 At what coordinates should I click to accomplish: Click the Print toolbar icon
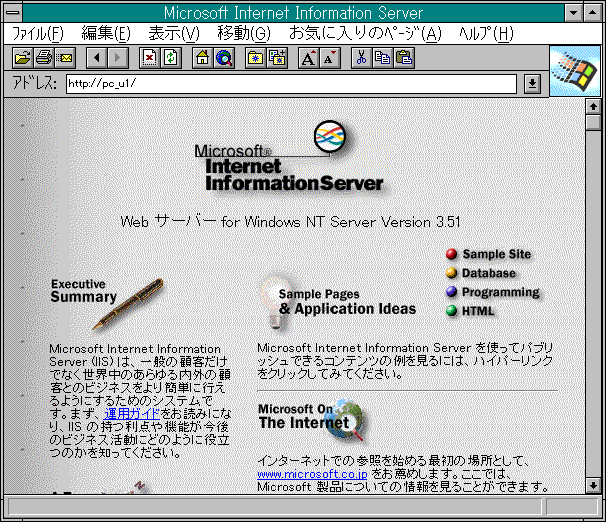[44, 58]
